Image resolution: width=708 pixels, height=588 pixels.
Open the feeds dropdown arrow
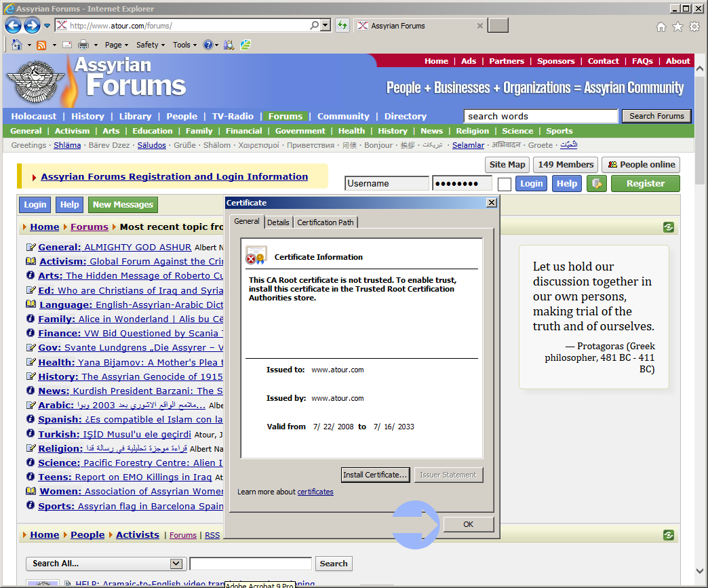tap(54, 45)
